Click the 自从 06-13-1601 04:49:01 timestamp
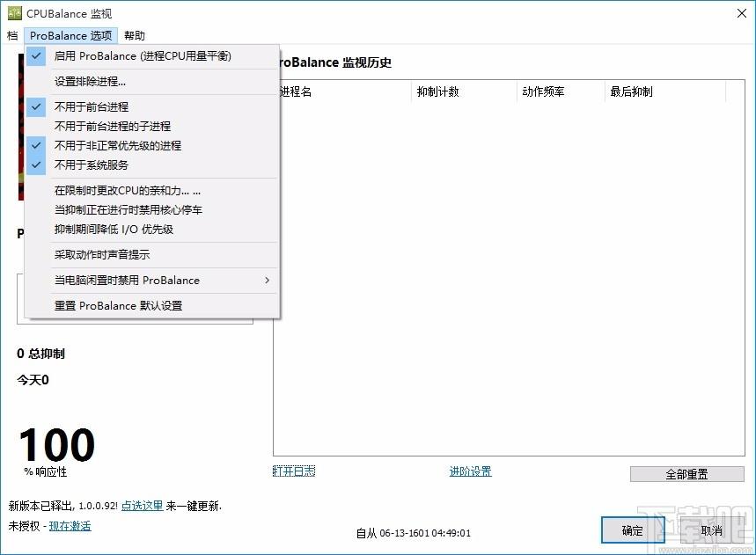756x555 pixels. coord(413,533)
